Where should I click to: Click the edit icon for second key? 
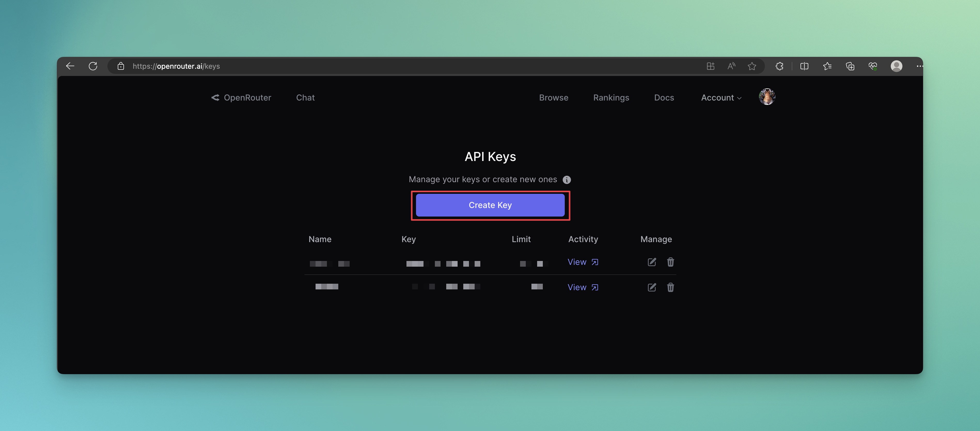pyautogui.click(x=652, y=287)
